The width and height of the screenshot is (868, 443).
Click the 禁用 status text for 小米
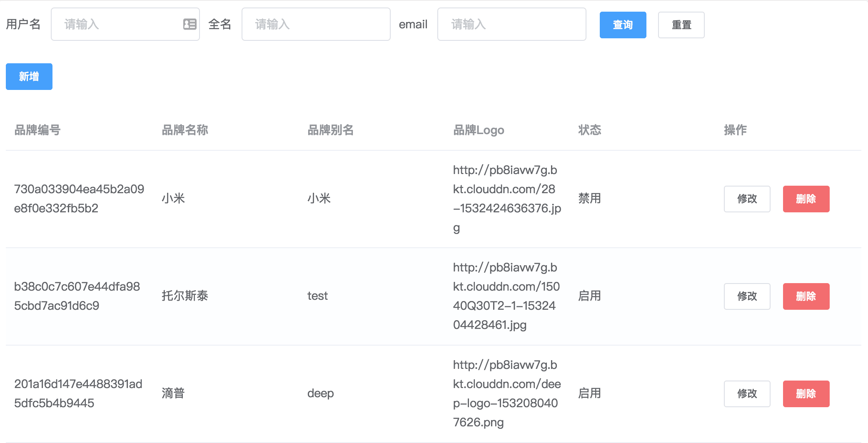coord(589,199)
